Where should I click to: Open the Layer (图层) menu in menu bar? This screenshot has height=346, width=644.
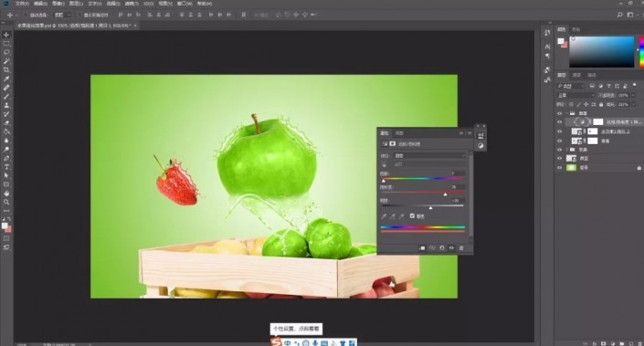[77, 4]
